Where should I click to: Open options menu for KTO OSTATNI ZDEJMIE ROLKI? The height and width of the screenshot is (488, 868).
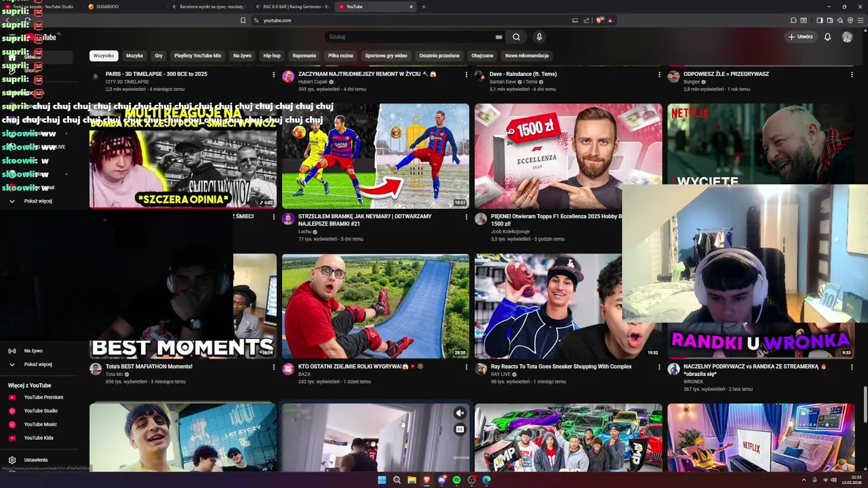pyautogui.click(x=467, y=367)
